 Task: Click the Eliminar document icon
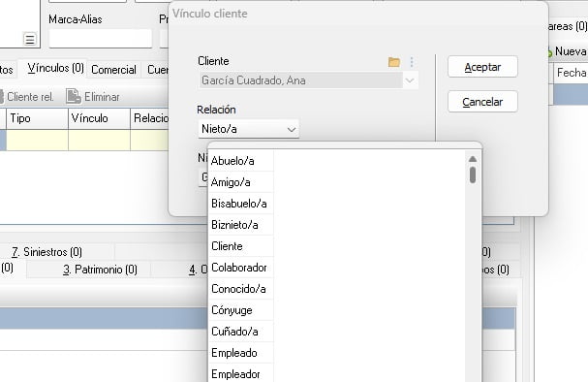click(x=74, y=96)
